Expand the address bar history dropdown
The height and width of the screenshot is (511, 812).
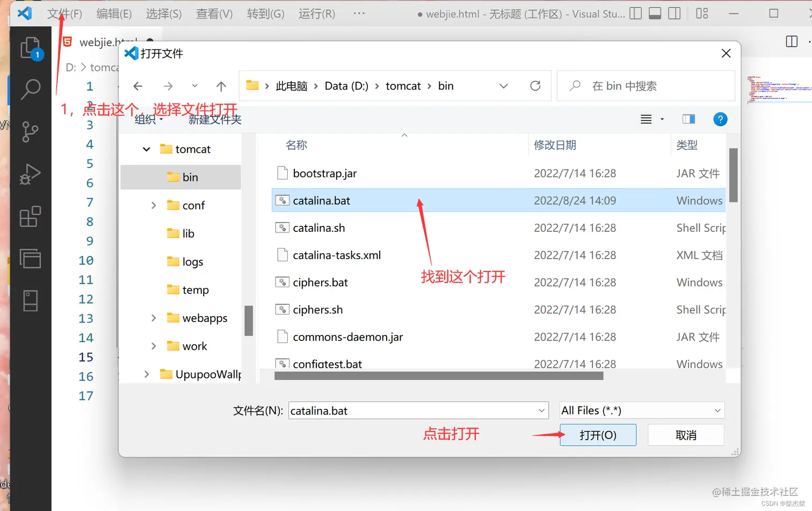pos(504,86)
